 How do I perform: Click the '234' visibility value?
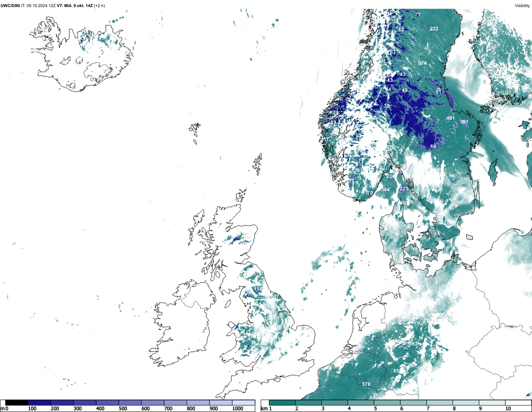point(390,176)
